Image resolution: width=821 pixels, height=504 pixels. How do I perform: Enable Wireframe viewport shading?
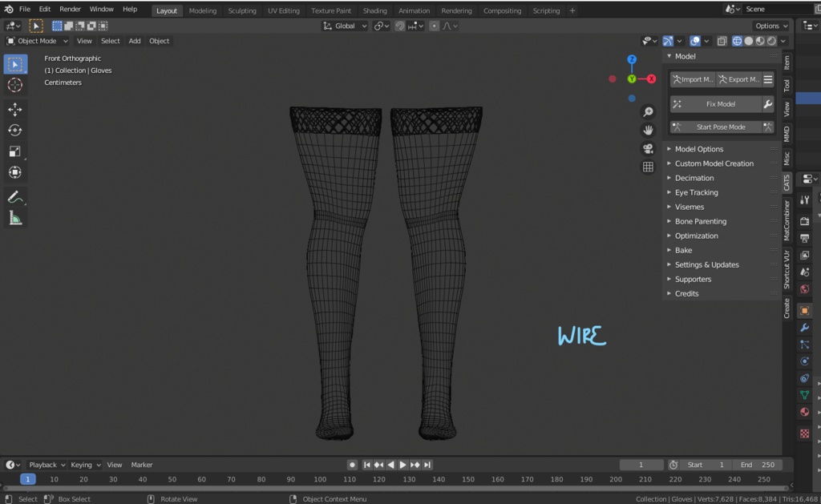[737, 41]
